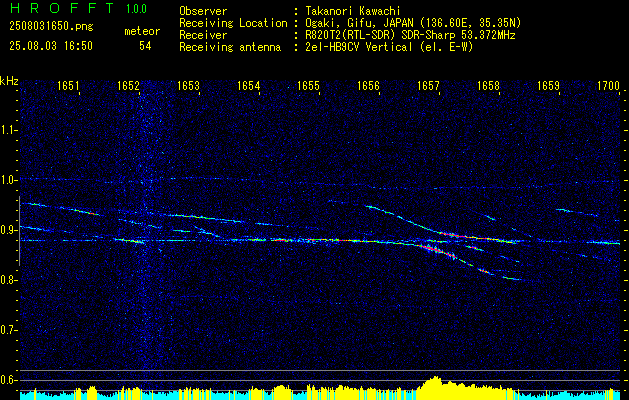Screen dimensions: 629x400
Task: Click the kHz axis unit label
Action: (10, 81)
